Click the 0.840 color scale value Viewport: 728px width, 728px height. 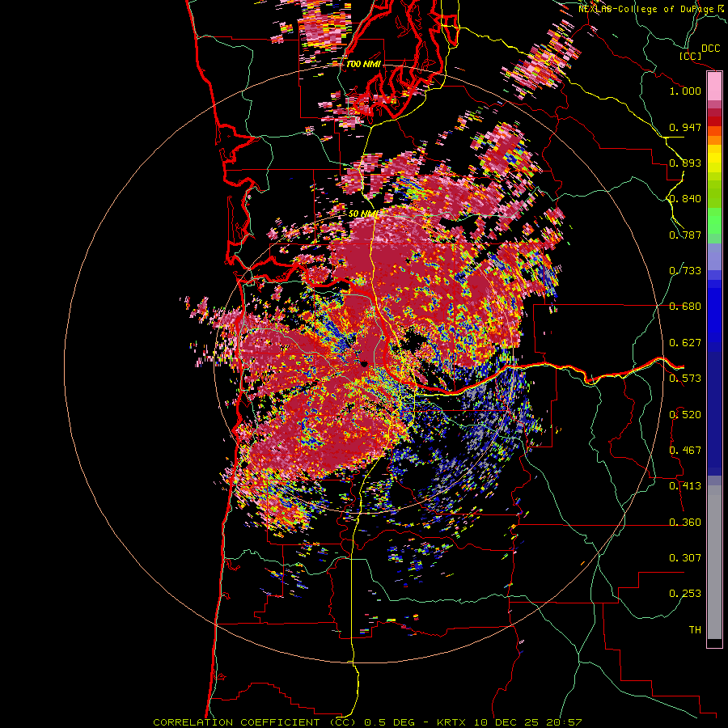pos(685,199)
